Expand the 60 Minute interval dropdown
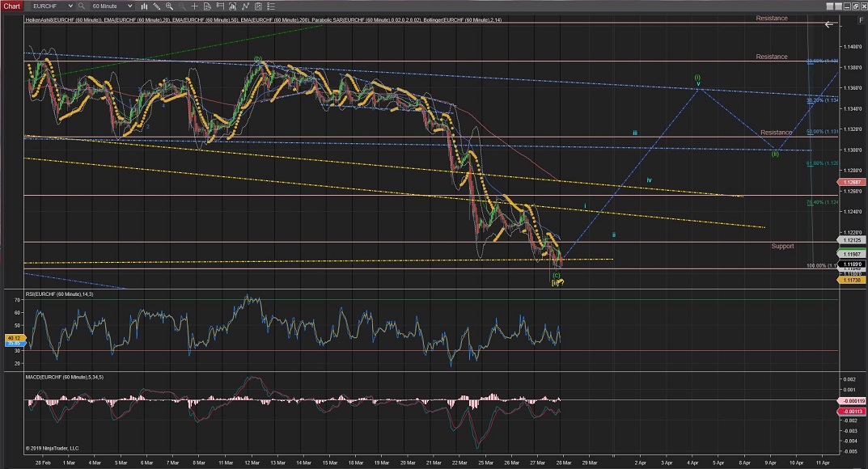Viewport: 868px width, 469px height. pyautogui.click(x=130, y=6)
